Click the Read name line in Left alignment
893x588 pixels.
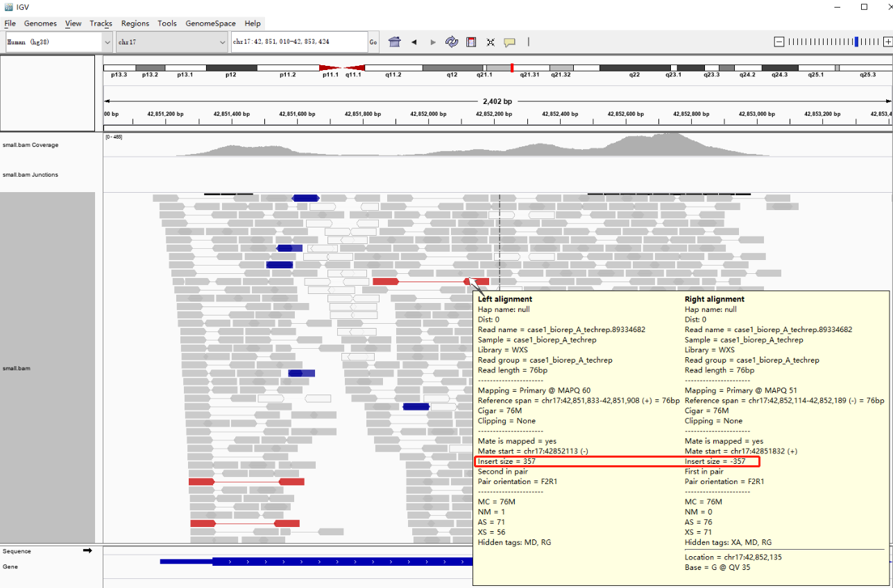[x=561, y=329]
